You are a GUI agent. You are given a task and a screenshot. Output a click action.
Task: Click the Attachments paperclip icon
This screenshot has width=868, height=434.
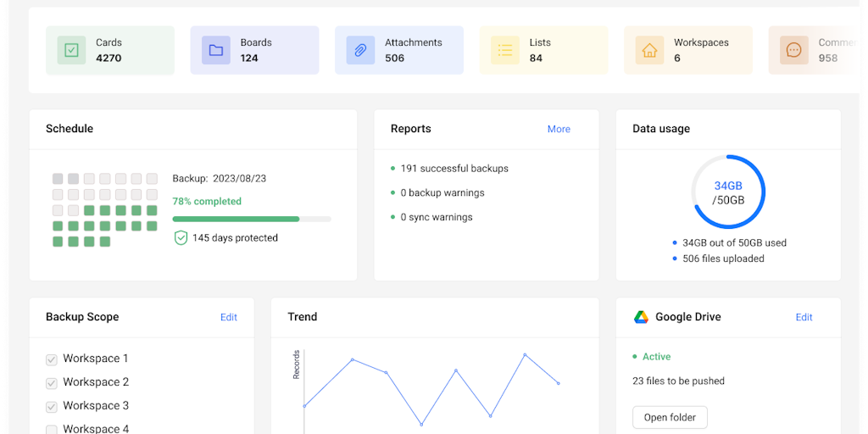[x=360, y=51]
